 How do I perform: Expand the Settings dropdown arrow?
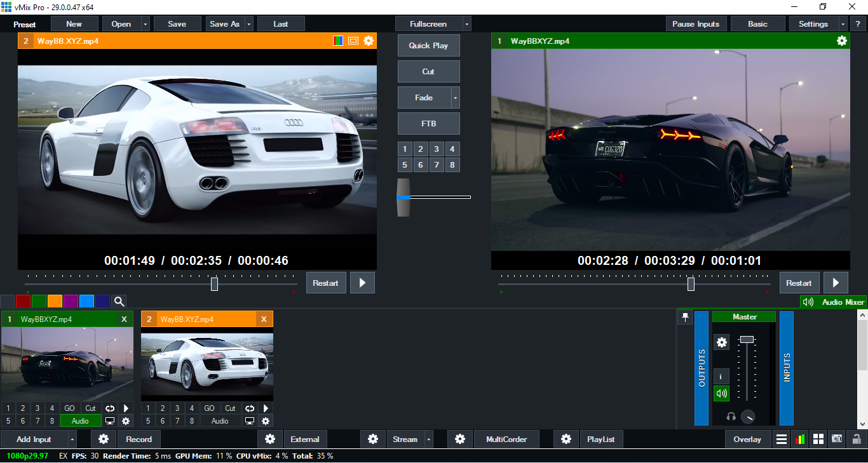tap(842, 24)
